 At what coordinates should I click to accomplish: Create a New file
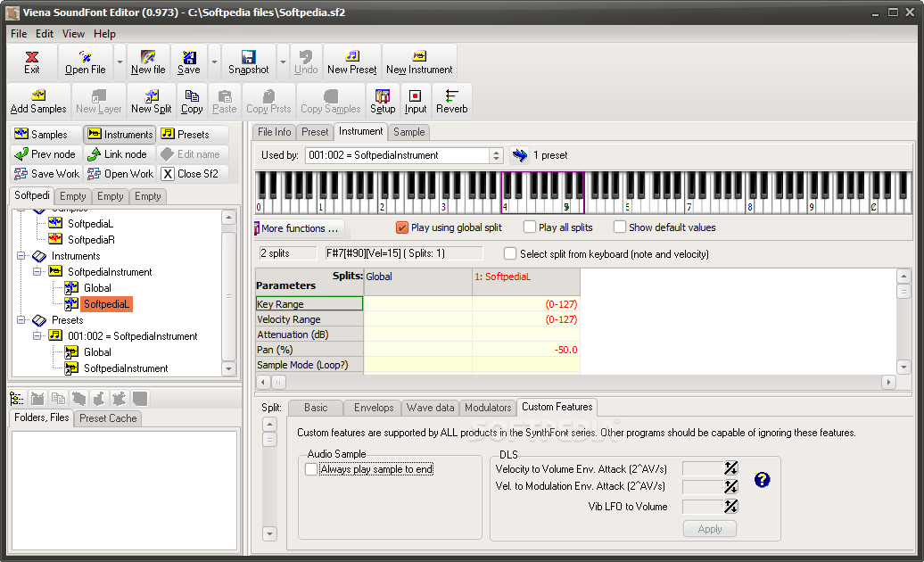148,62
